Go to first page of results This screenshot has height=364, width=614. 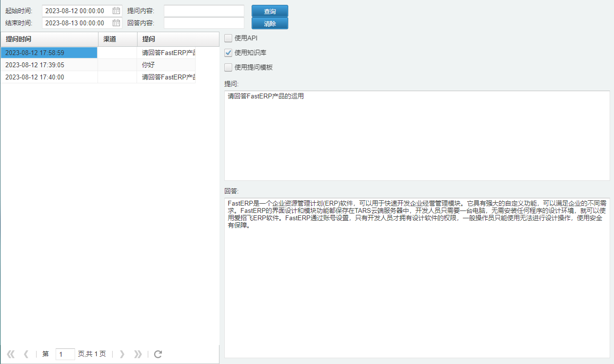tap(11, 354)
